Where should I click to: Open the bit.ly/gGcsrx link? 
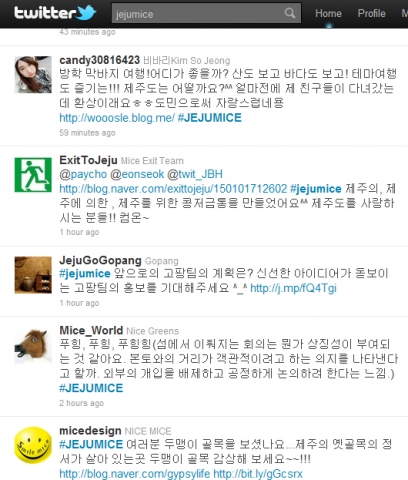tap(258, 474)
